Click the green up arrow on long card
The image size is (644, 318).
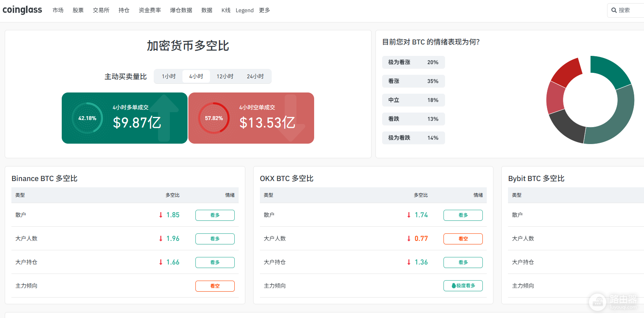(x=164, y=118)
